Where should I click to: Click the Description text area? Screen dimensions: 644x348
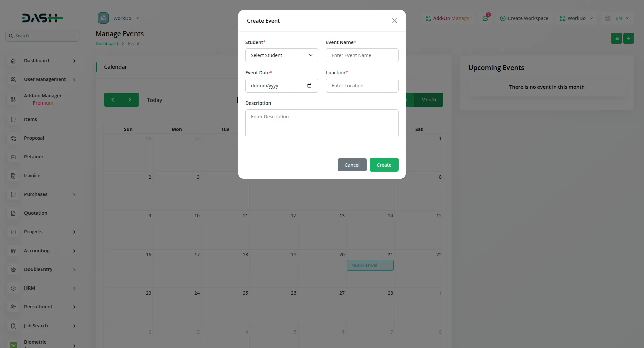pyautogui.click(x=322, y=123)
